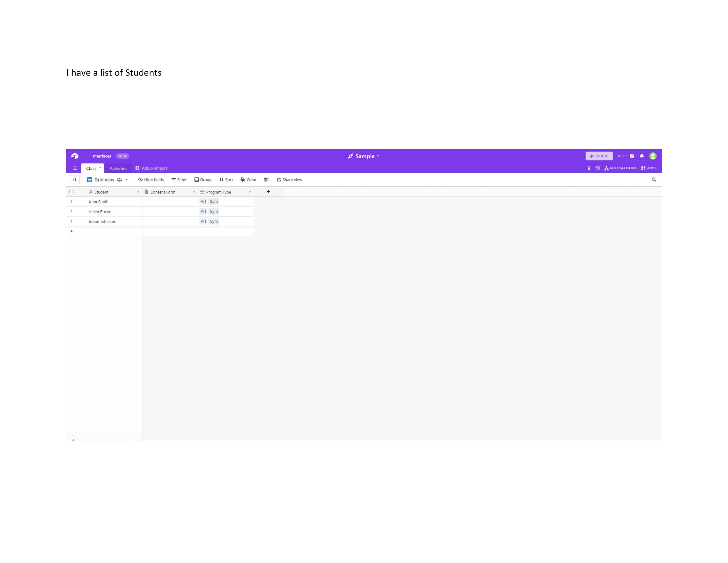Open the APPS panel
728x563 pixels.
pos(649,168)
